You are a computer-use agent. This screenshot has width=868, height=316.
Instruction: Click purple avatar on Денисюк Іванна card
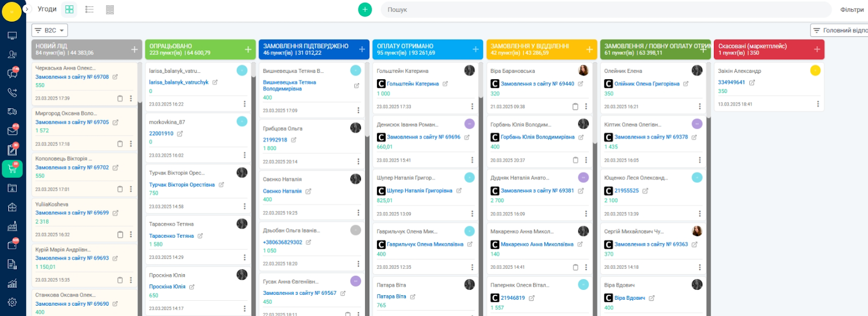pos(470,124)
